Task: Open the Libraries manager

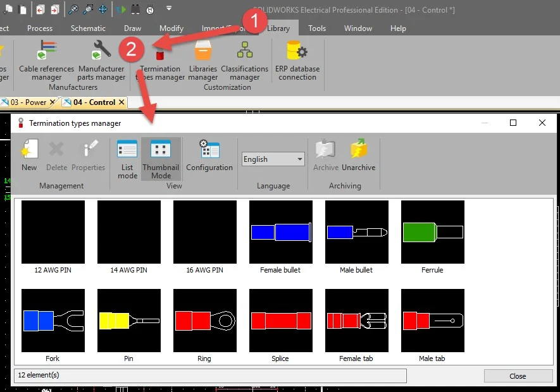Action: click(203, 61)
